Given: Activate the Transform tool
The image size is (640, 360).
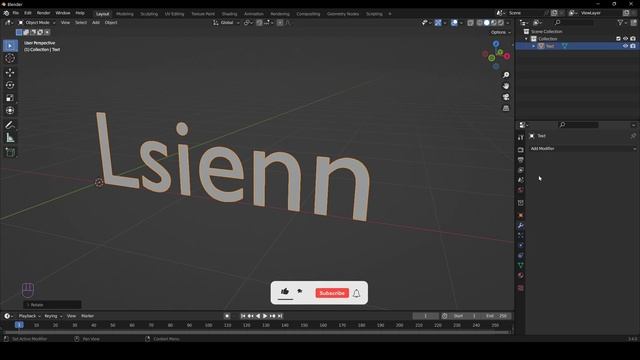Looking at the screenshot, I should pos(10,110).
